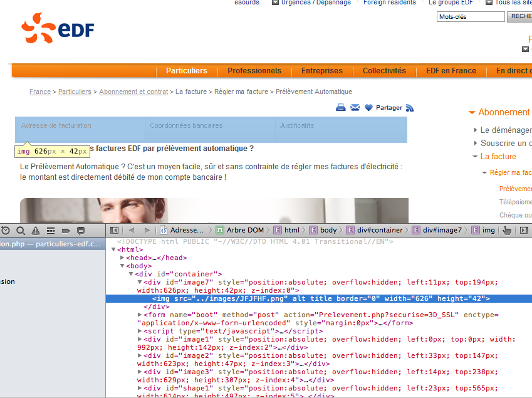Toggle the sidebar panel button left of navigation arrows
This screenshot has width=532, height=398.
coord(115,230)
